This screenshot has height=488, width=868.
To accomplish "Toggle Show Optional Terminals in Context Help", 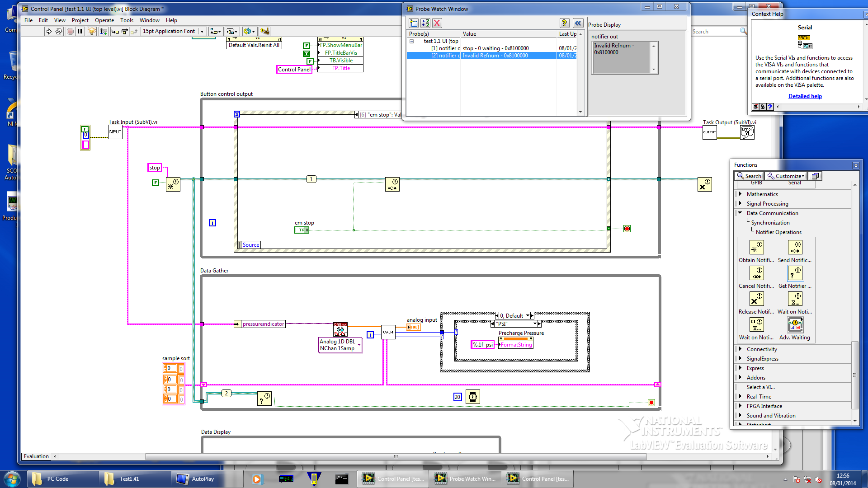I will (x=755, y=107).
